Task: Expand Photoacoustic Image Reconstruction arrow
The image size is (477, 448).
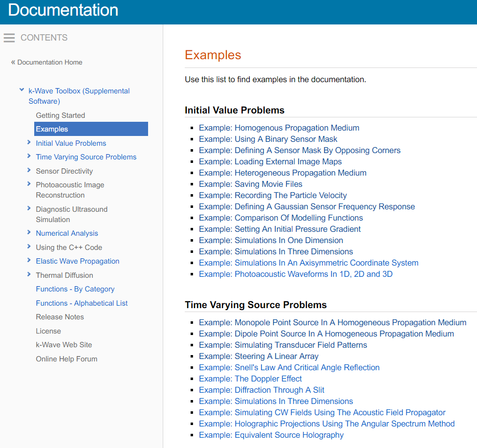Action: click(29, 184)
